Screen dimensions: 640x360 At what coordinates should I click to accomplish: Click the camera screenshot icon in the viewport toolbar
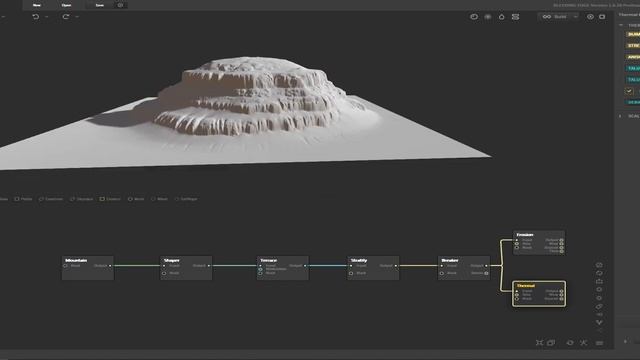click(x=602, y=17)
